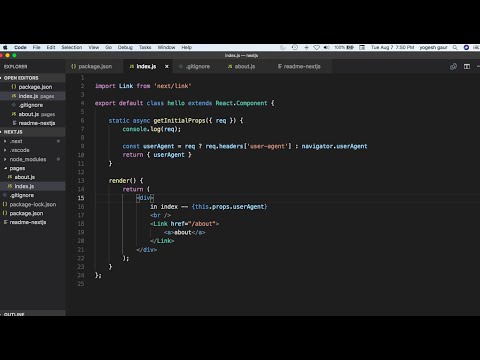Image resolution: width=480 pixels, height=360 pixels.
Task: Open the Selection menu
Action: (x=72, y=48)
